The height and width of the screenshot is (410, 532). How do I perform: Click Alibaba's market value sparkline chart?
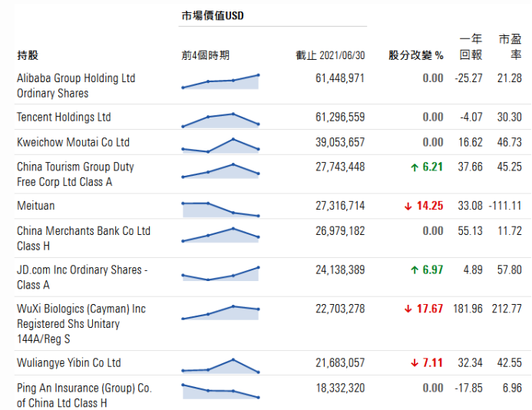tap(220, 81)
